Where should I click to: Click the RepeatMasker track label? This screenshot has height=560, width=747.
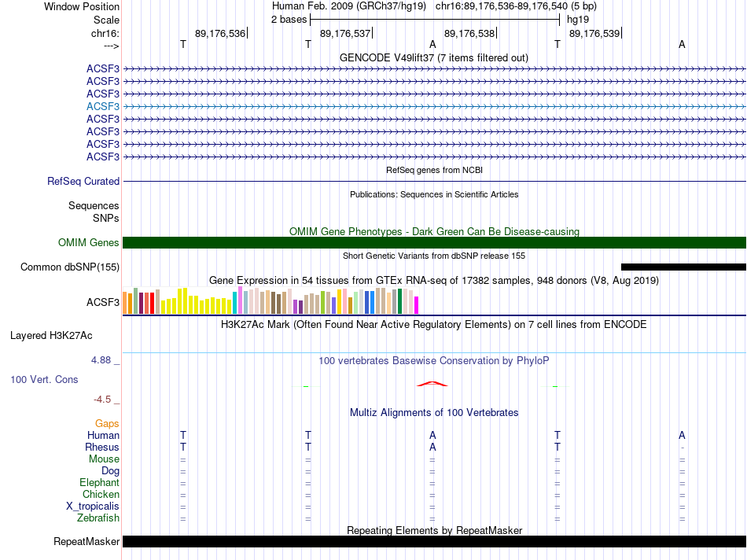[86, 541]
